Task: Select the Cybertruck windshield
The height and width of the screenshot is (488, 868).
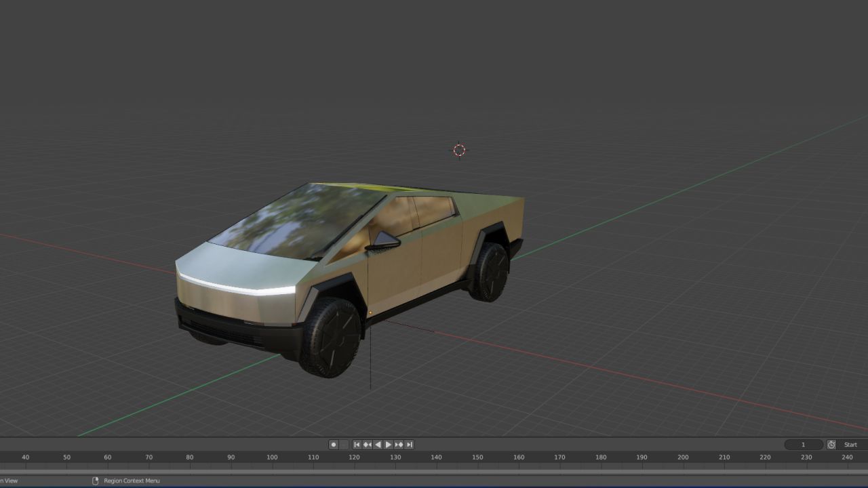Action: point(298,220)
